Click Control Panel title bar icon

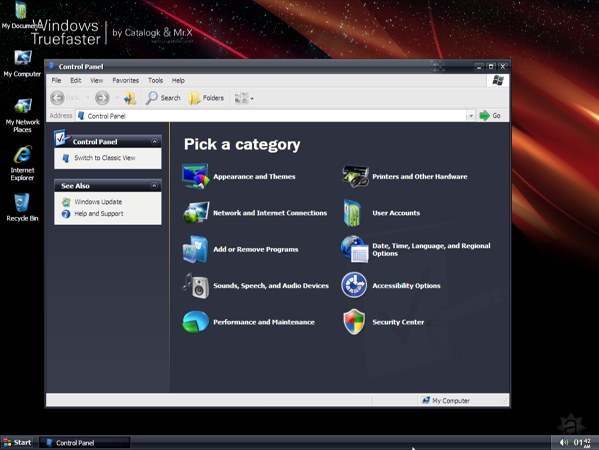pyautogui.click(x=52, y=66)
